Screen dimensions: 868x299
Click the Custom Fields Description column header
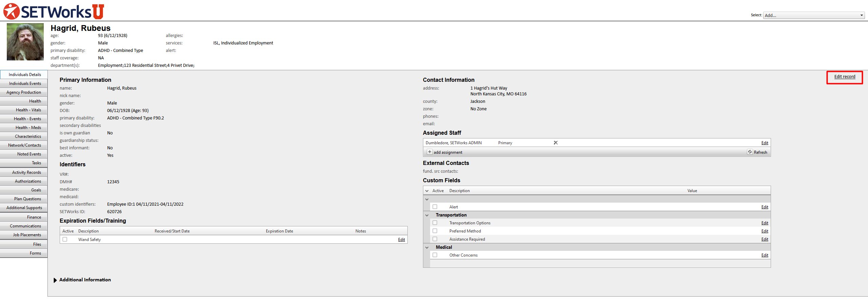coord(459,191)
